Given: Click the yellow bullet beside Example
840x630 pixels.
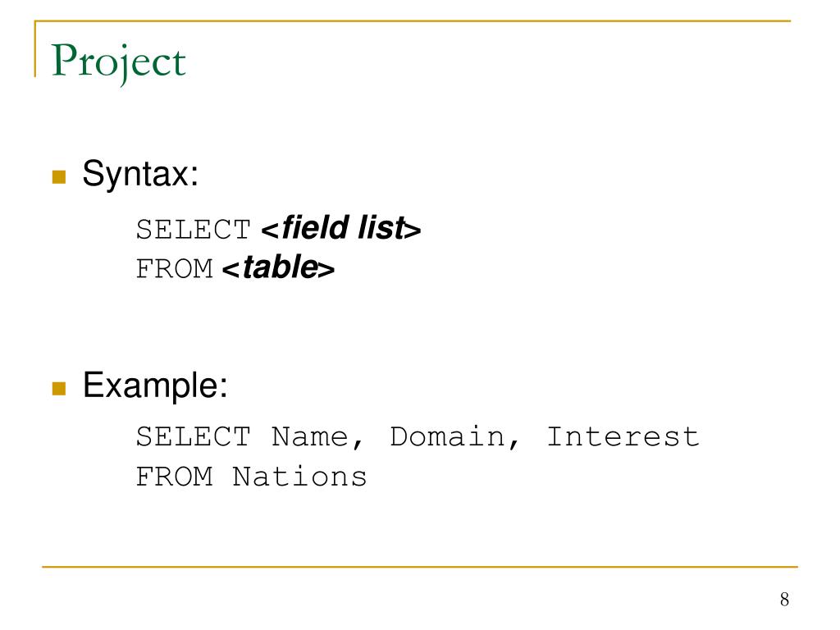Looking at the screenshot, I should 59,388.
